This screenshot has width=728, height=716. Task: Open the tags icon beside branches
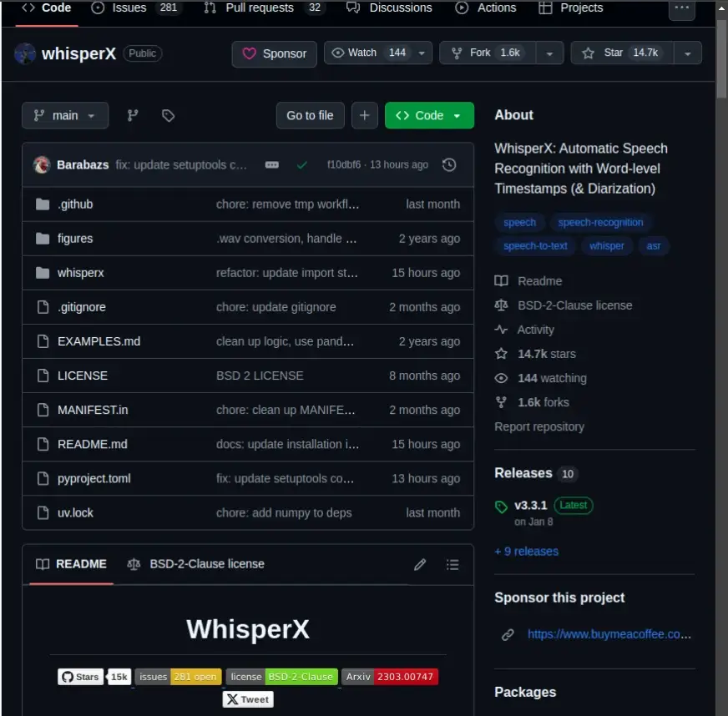[x=168, y=115]
